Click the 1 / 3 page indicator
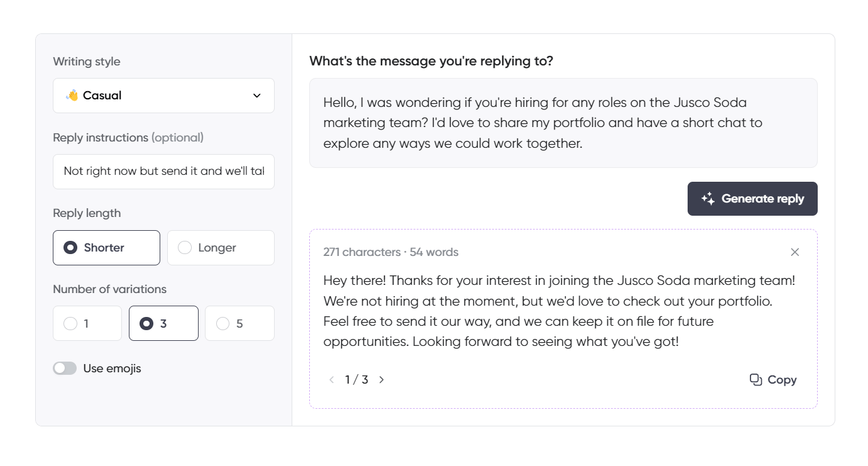 [356, 379]
